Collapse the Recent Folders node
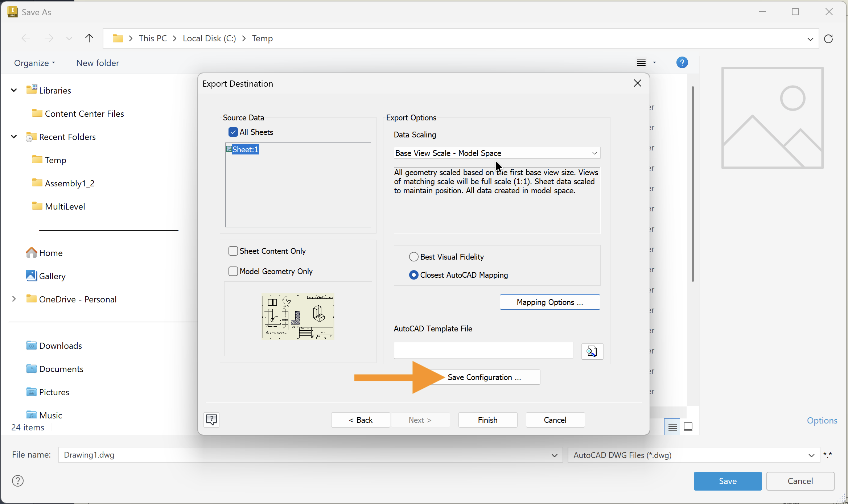The width and height of the screenshot is (848, 504). 14,137
